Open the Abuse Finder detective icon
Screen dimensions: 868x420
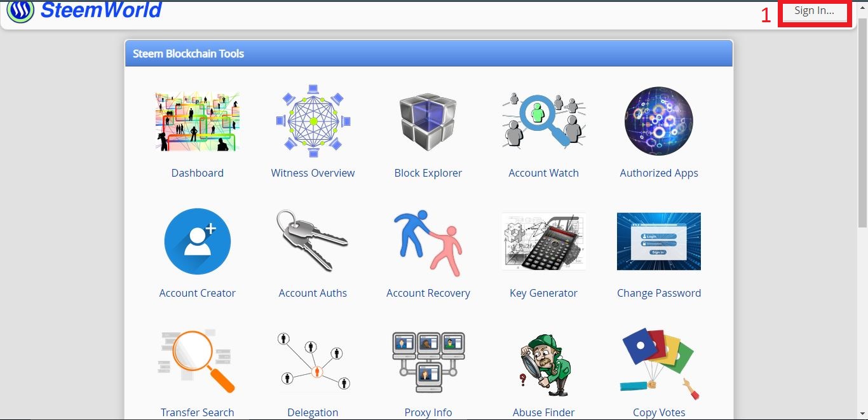[x=545, y=365]
